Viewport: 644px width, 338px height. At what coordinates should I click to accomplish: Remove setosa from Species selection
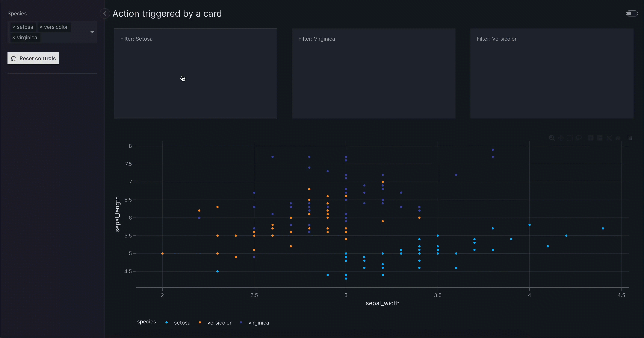pos(14,27)
